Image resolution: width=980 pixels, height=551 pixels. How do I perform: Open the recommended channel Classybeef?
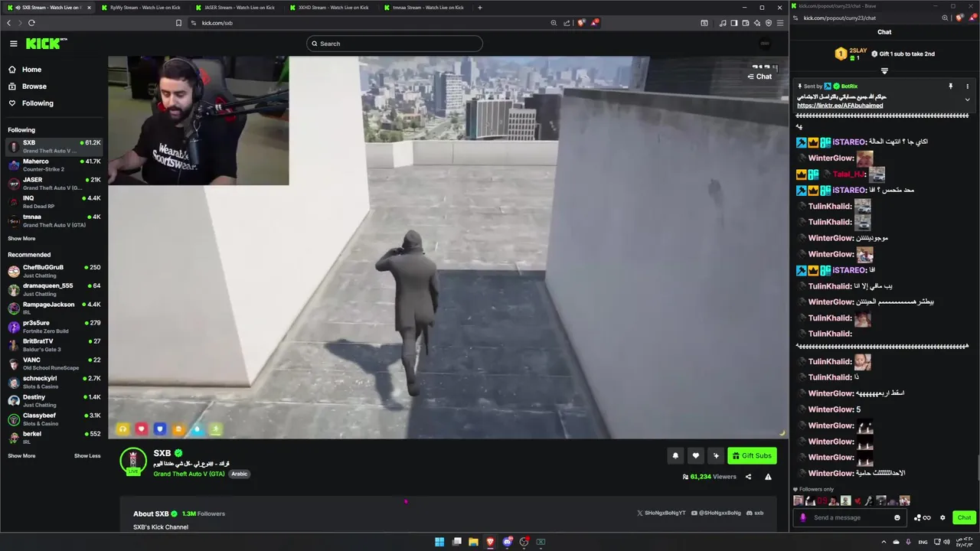point(54,419)
